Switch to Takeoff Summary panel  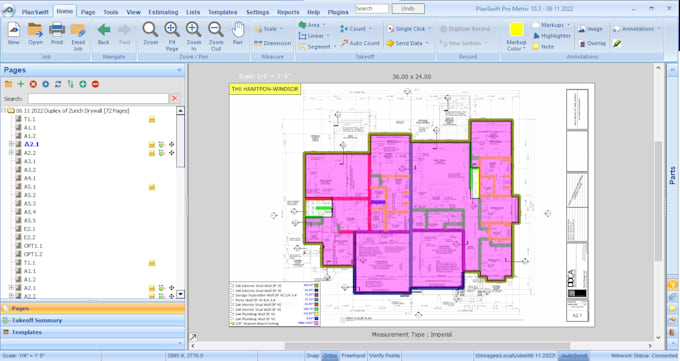click(x=93, y=320)
